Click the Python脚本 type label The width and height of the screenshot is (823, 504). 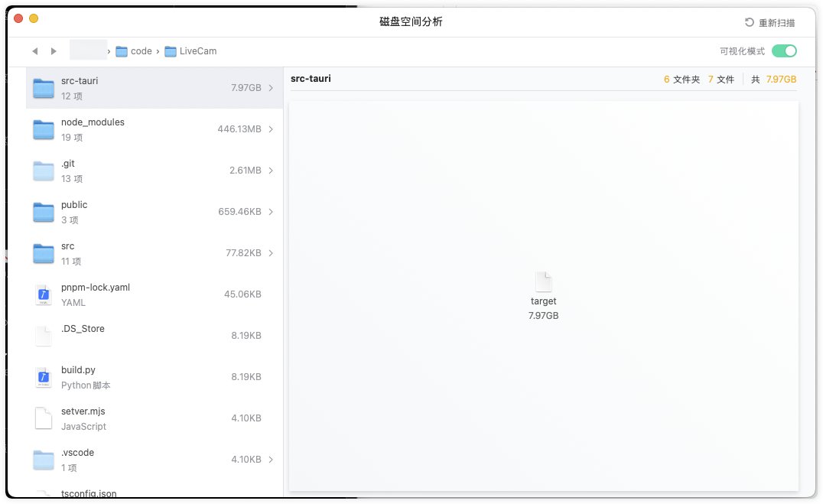[x=86, y=385]
